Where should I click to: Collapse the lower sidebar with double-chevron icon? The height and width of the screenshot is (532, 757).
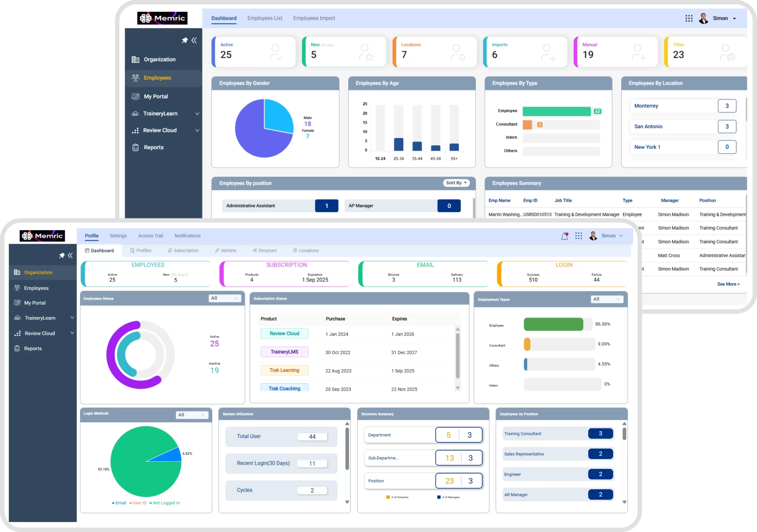(70, 255)
